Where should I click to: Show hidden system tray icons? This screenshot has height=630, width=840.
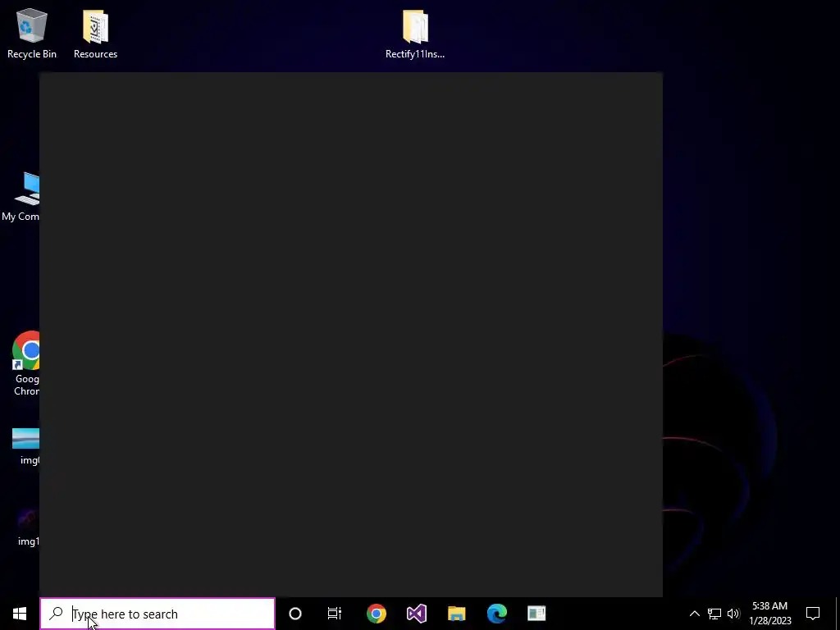coord(694,614)
